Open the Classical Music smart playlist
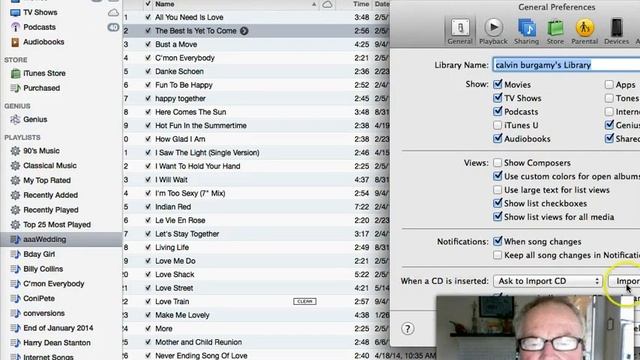Image resolution: width=640 pixels, height=360 pixels. (x=50, y=165)
